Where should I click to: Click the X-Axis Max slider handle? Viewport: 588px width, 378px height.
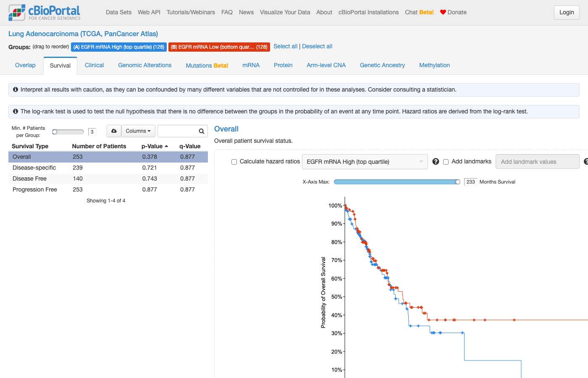pyautogui.click(x=457, y=182)
